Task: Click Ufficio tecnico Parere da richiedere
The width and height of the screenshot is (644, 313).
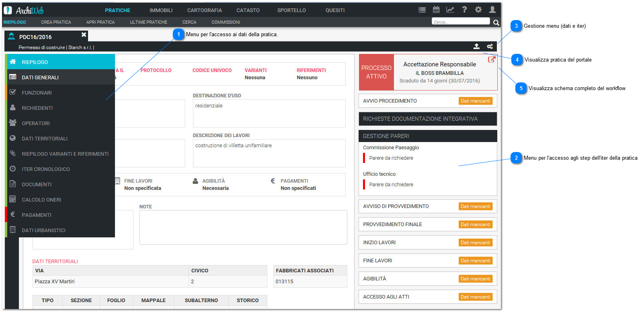Action: [x=391, y=185]
